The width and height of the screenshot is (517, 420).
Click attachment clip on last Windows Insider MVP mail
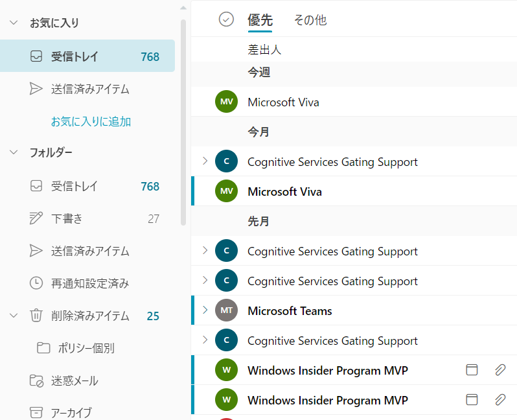[x=500, y=399]
